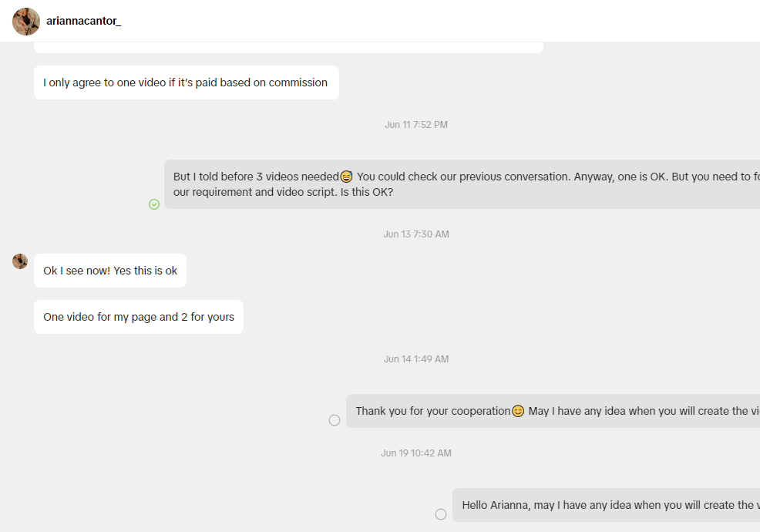
Task: Select 'One video for my page and 2 for yours' bubble
Action: 139,317
